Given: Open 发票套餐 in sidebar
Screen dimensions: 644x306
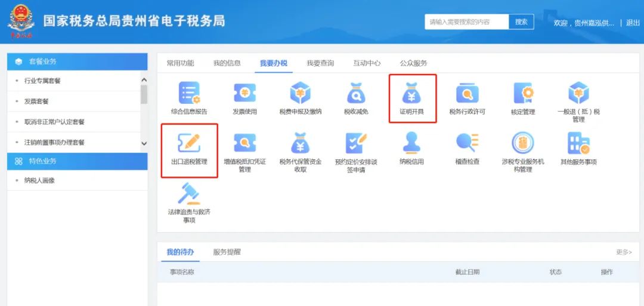Looking at the screenshot, I should tap(36, 101).
